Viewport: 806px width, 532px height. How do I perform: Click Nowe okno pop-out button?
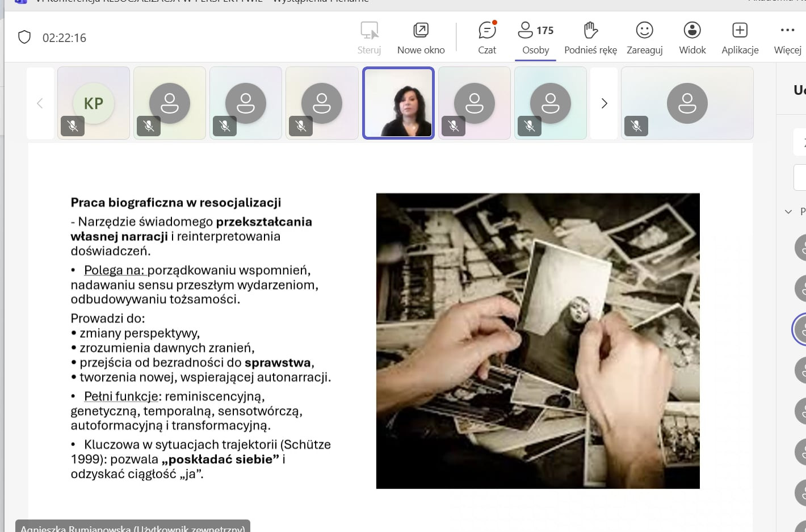(x=421, y=37)
